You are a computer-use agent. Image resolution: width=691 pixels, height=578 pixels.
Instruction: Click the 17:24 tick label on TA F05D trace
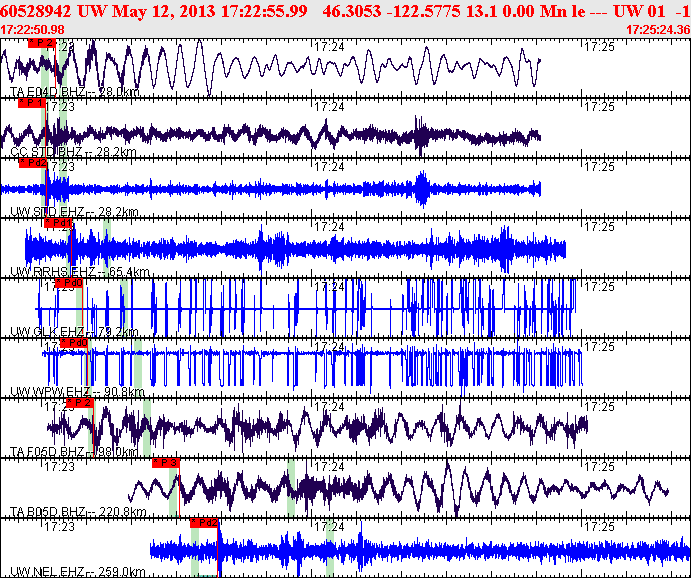[329, 406]
